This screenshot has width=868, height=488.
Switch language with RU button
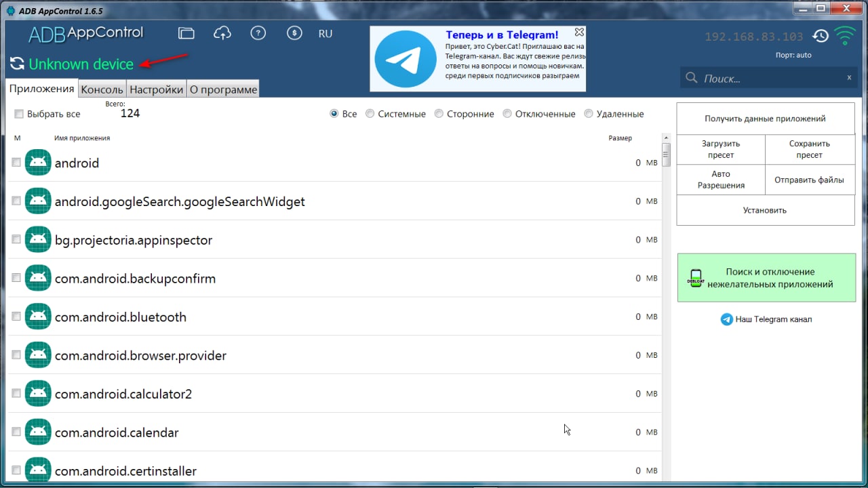tap(325, 33)
